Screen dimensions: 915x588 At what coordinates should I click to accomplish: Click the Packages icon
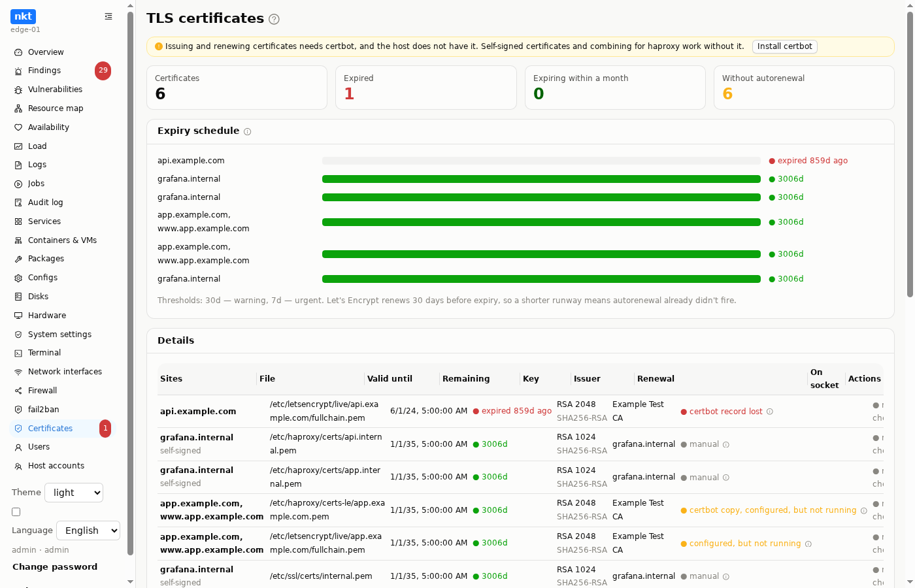point(18,259)
